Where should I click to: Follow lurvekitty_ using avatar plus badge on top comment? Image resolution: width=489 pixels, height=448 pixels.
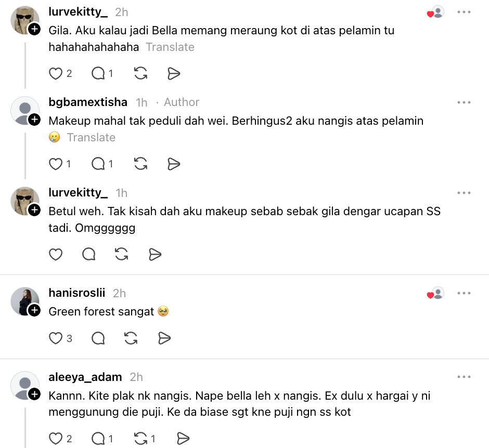[34, 29]
